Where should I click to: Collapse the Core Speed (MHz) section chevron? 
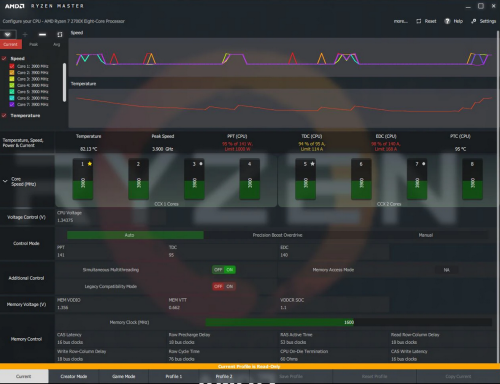click(x=5, y=181)
